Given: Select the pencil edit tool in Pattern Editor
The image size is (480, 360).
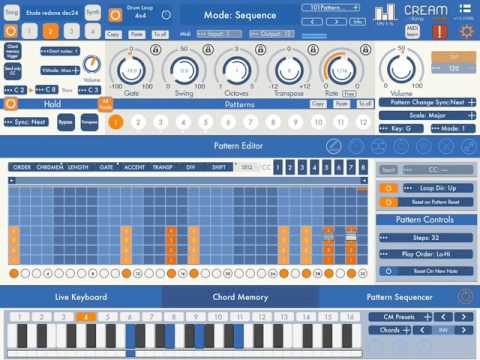Looking at the screenshot, I should click(334, 146).
